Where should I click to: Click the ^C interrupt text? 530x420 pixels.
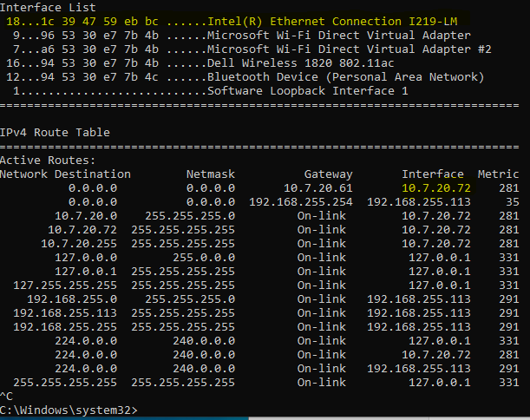click(x=6, y=396)
